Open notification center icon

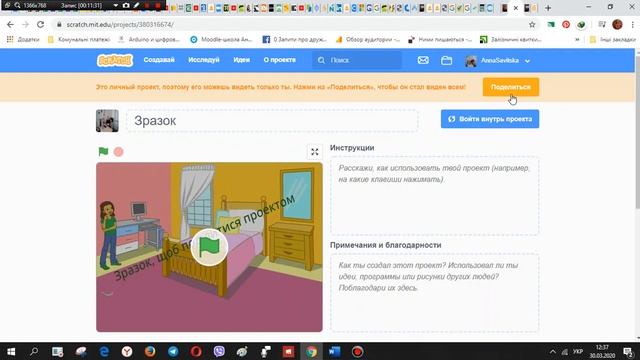click(x=628, y=351)
